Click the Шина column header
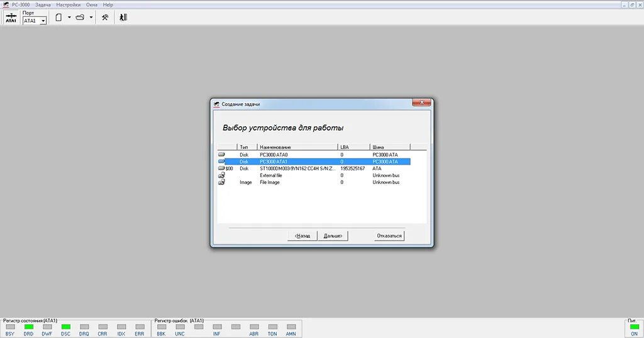The width and height of the screenshot is (644, 338). pos(390,147)
